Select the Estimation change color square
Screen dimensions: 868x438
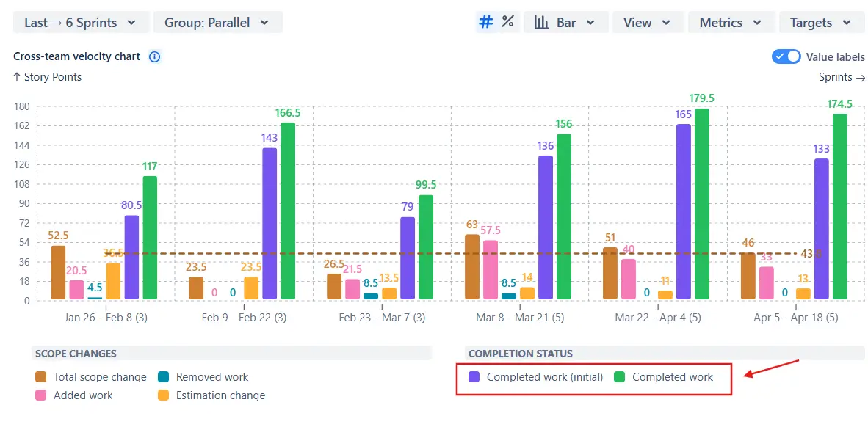tap(163, 395)
